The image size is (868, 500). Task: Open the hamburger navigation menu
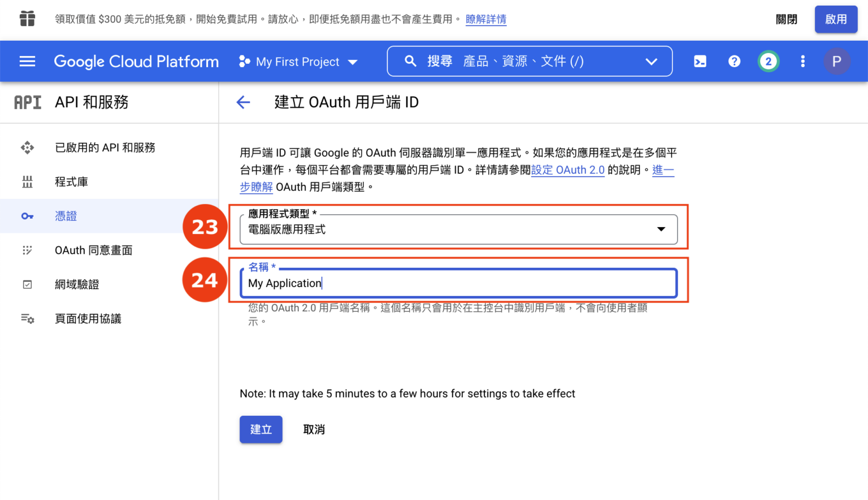tap(27, 62)
